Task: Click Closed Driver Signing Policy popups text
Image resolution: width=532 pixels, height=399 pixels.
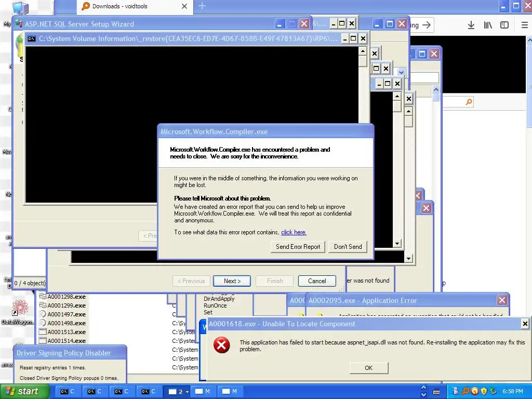Action: click(x=69, y=378)
